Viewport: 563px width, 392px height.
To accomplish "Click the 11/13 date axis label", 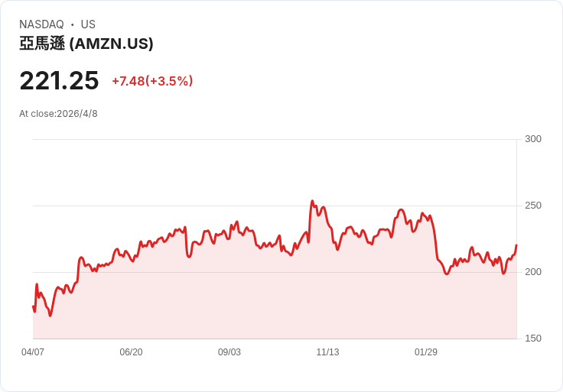I will pos(327,352).
